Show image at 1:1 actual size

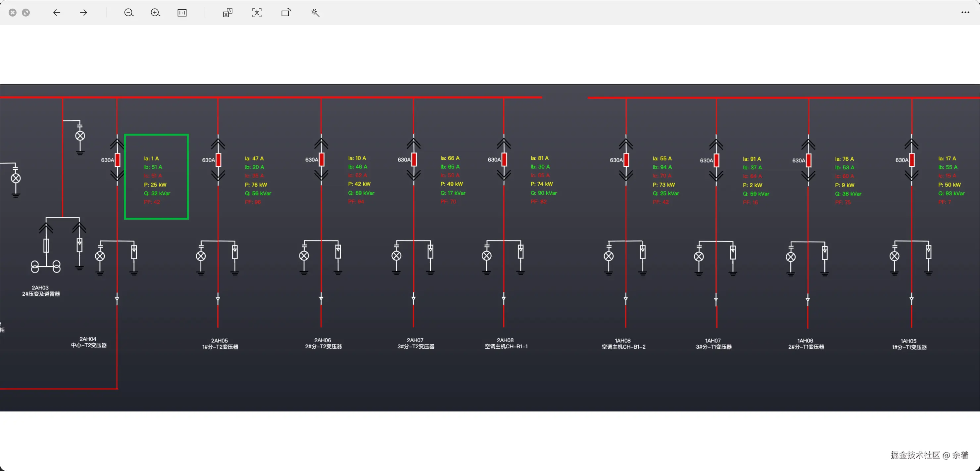182,13
